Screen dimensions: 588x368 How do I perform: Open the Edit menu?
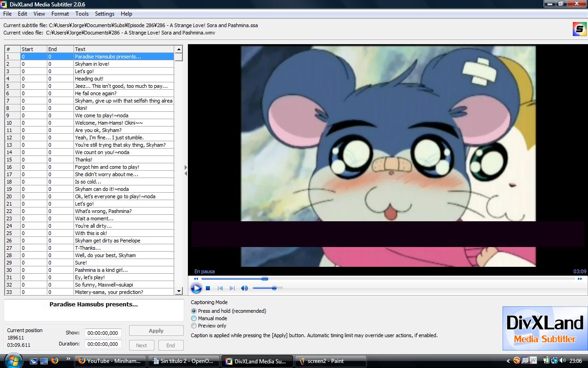click(23, 14)
